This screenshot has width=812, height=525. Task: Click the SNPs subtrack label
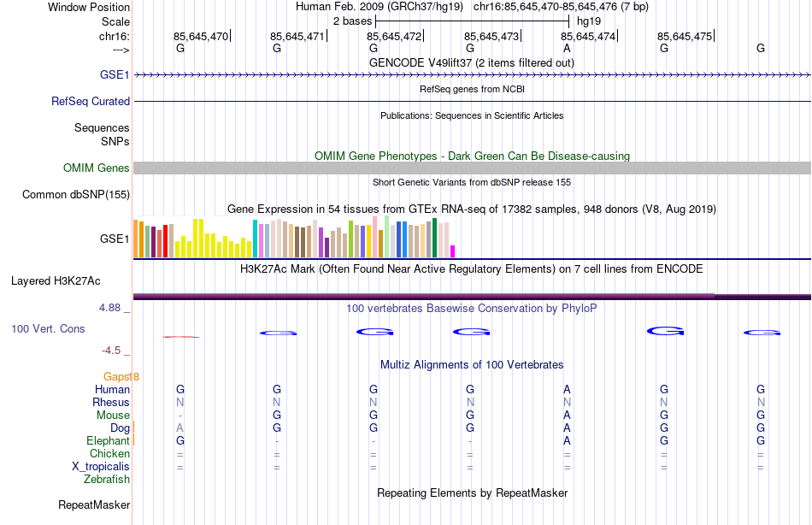(115, 141)
